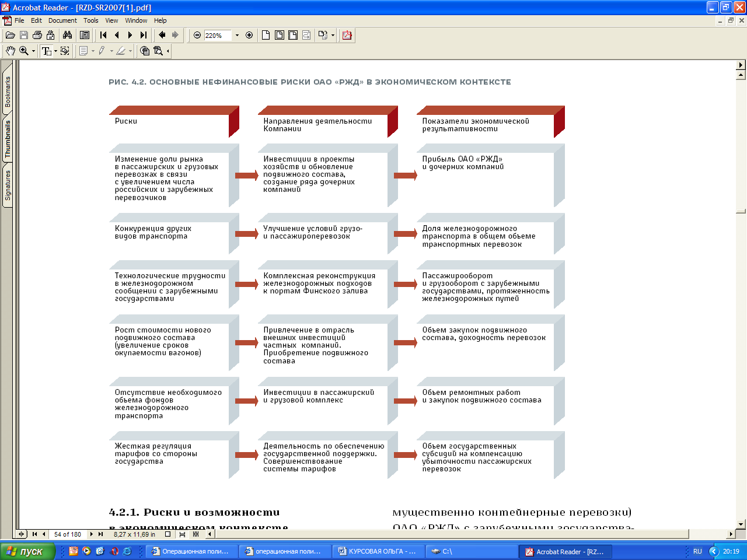The image size is (747, 560).
Task: Select Single Page layout in status bar
Action: pyautogui.click(x=168, y=534)
